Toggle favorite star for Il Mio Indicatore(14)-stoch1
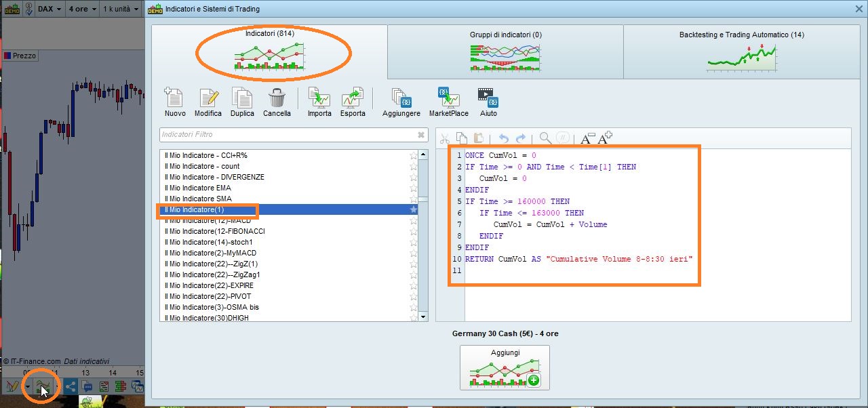868x408 pixels. pyautogui.click(x=414, y=243)
